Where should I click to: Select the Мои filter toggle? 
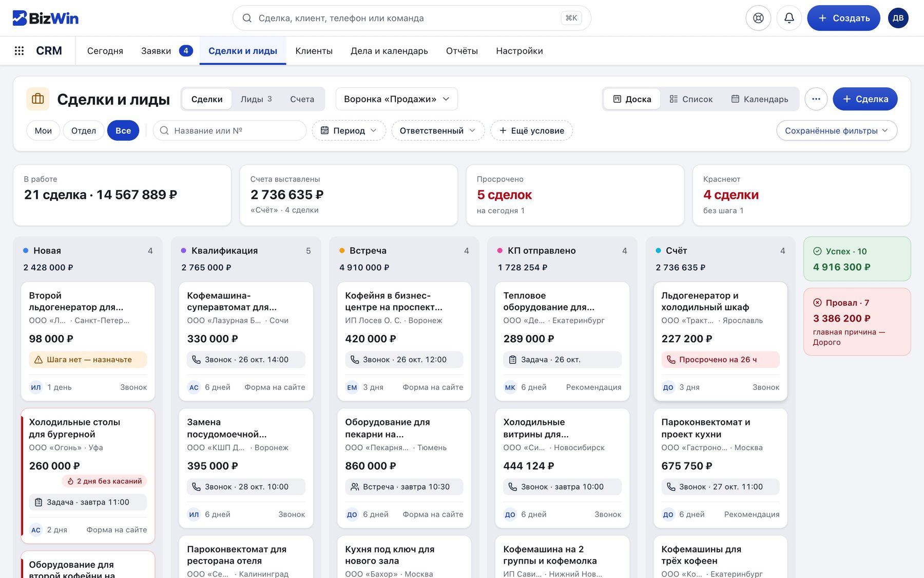click(43, 130)
